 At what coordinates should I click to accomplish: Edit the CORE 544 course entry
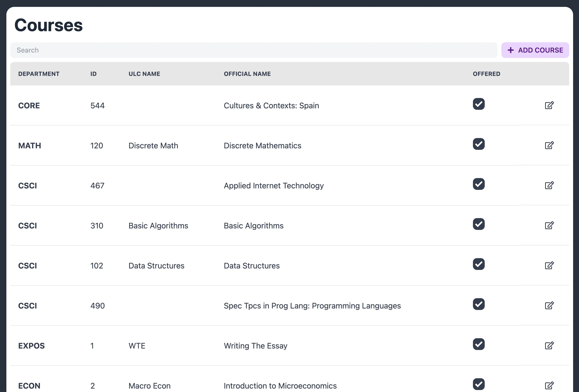point(550,105)
